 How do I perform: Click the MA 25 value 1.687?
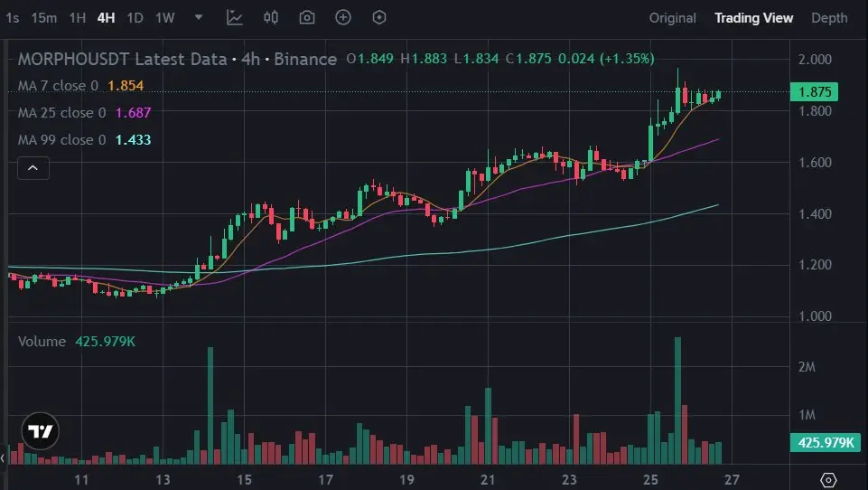[x=133, y=112]
